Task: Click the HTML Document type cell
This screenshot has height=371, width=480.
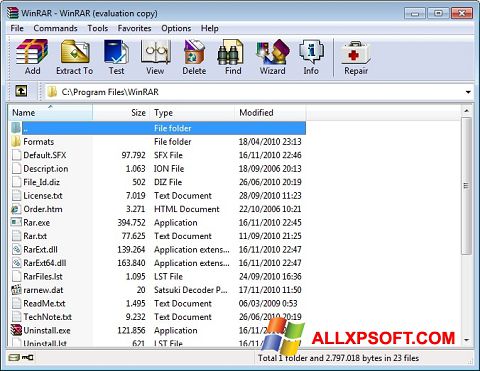Action: click(187, 209)
